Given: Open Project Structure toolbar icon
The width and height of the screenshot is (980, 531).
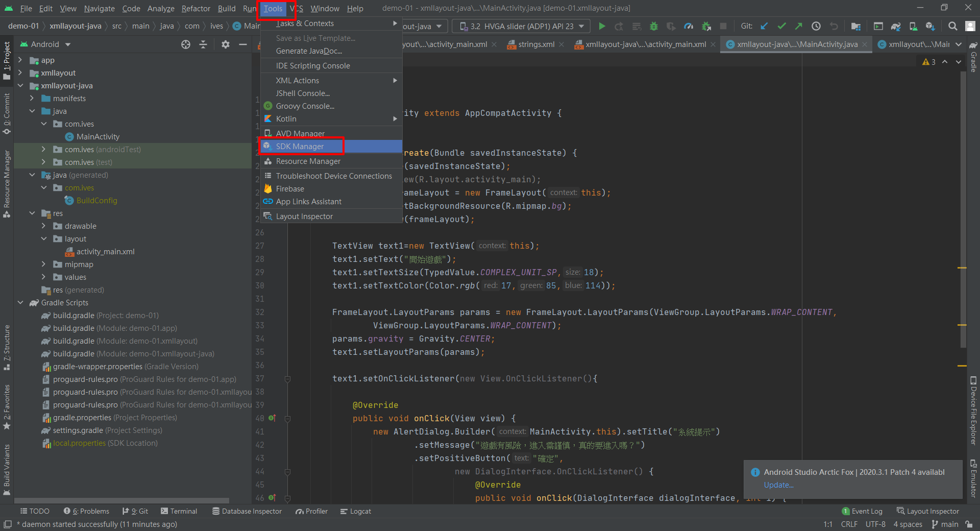Looking at the screenshot, I should (856, 26).
